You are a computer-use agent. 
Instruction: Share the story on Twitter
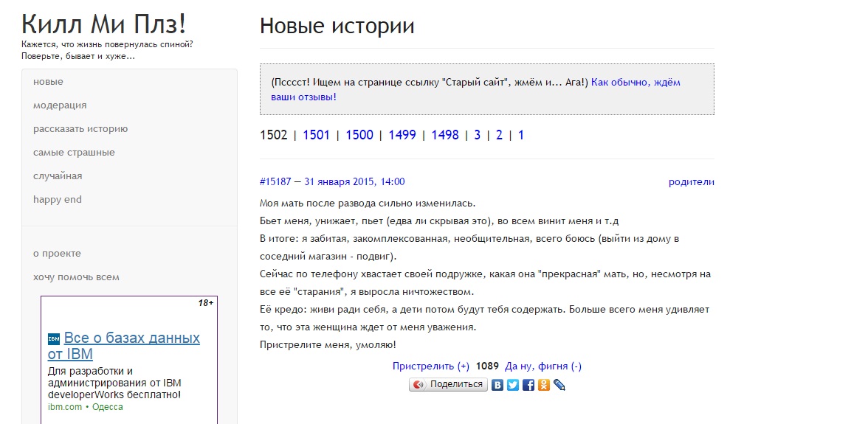pos(513,385)
